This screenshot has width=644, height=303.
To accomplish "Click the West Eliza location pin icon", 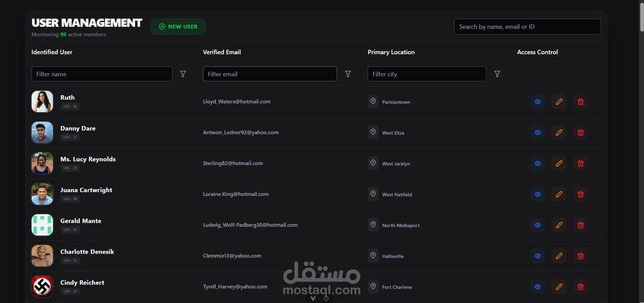I will click(x=373, y=132).
